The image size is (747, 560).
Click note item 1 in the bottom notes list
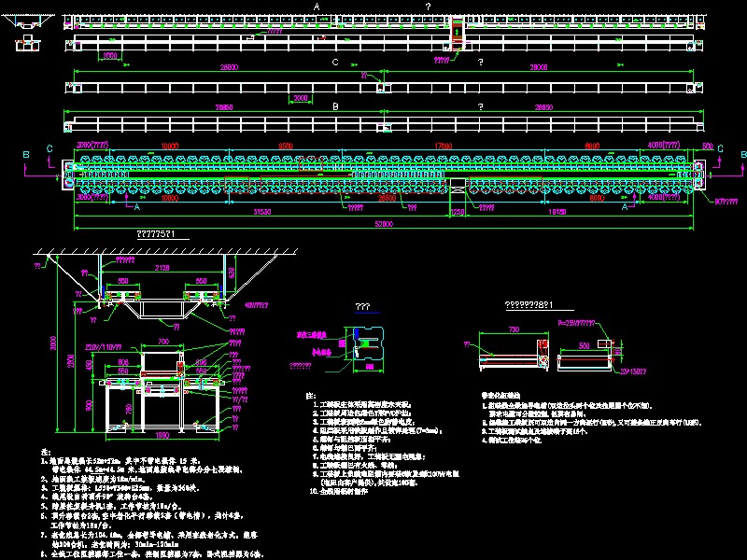pos(93,459)
